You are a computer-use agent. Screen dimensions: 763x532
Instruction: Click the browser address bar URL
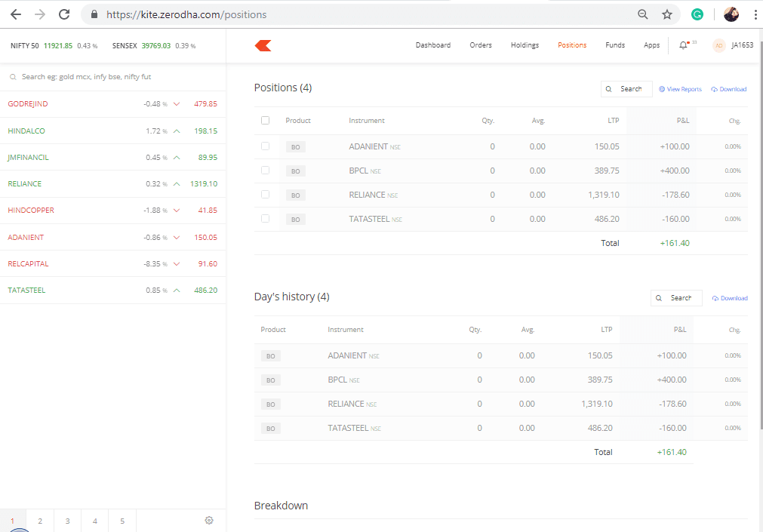(x=186, y=14)
